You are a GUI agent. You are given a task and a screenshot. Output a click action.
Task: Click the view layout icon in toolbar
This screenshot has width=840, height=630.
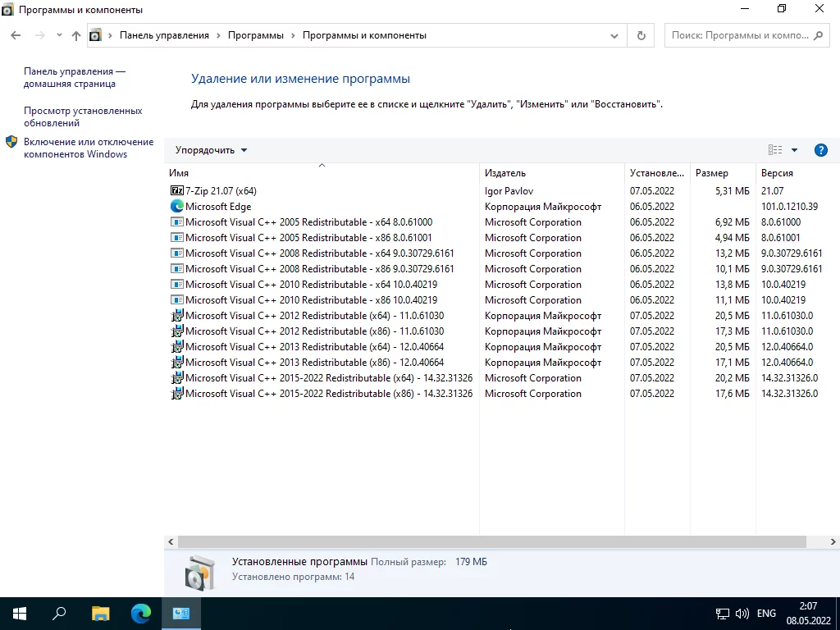tap(775, 150)
